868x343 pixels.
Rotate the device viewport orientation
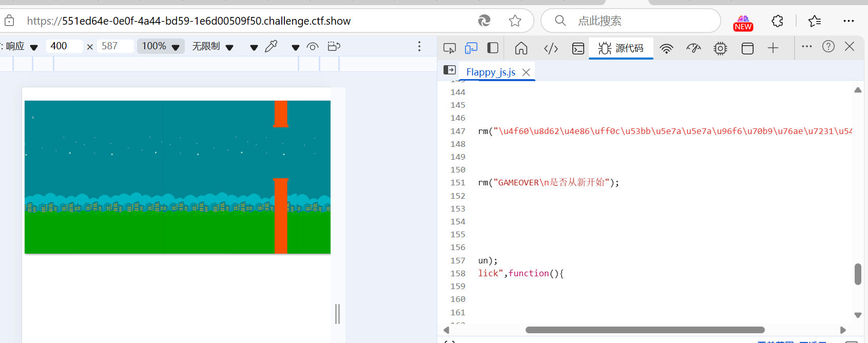tap(334, 47)
